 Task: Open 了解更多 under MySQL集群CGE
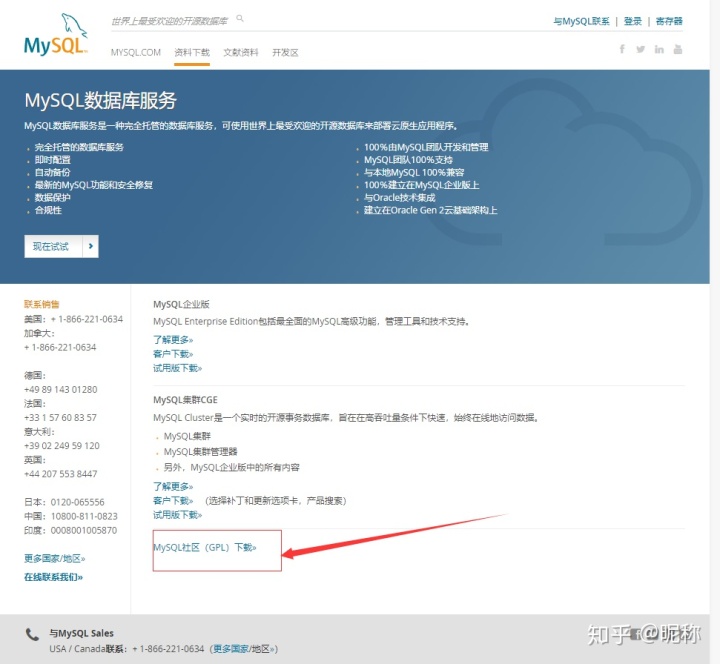(173, 486)
